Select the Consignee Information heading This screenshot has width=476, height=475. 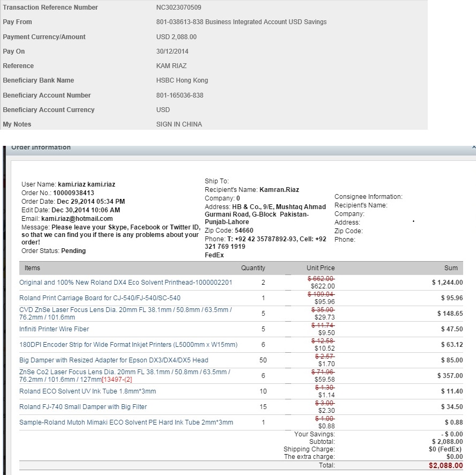point(369,197)
